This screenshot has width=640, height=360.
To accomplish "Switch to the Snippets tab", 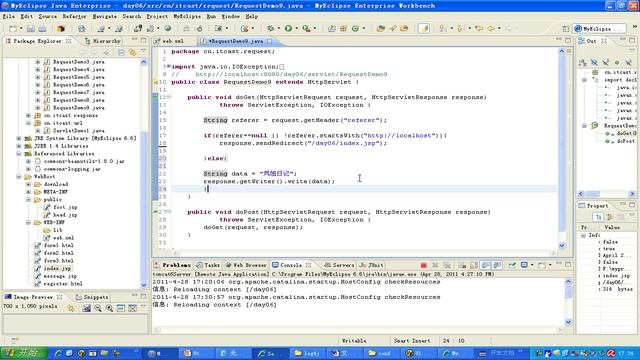I will tap(92, 297).
